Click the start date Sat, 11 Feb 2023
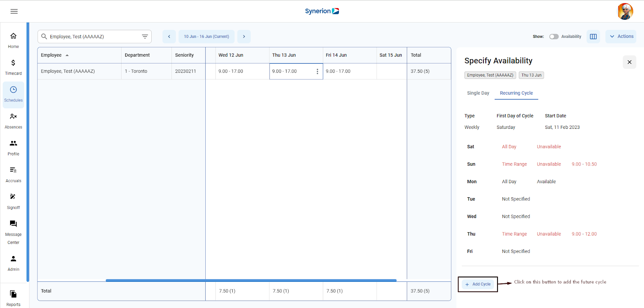This screenshot has width=644, height=308. (x=562, y=127)
